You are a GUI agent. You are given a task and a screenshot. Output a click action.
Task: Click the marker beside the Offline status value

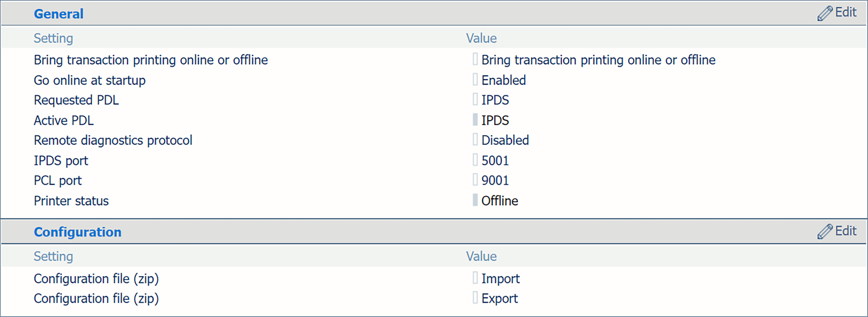(475, 200)
